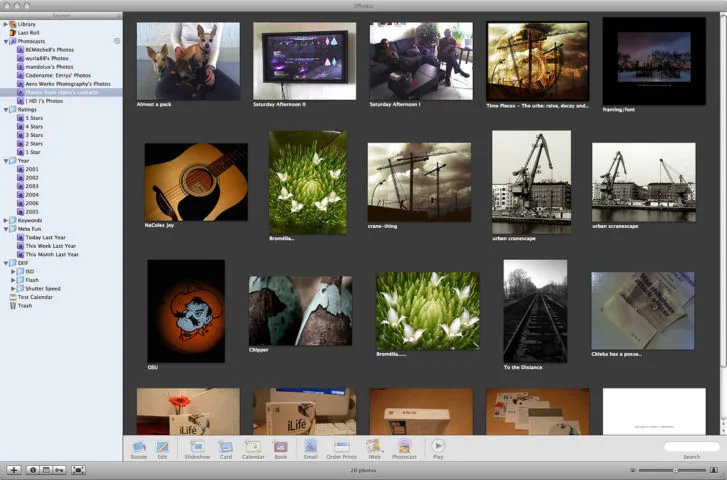
Task: Click the Rotate tool icon
Action: 139,447
